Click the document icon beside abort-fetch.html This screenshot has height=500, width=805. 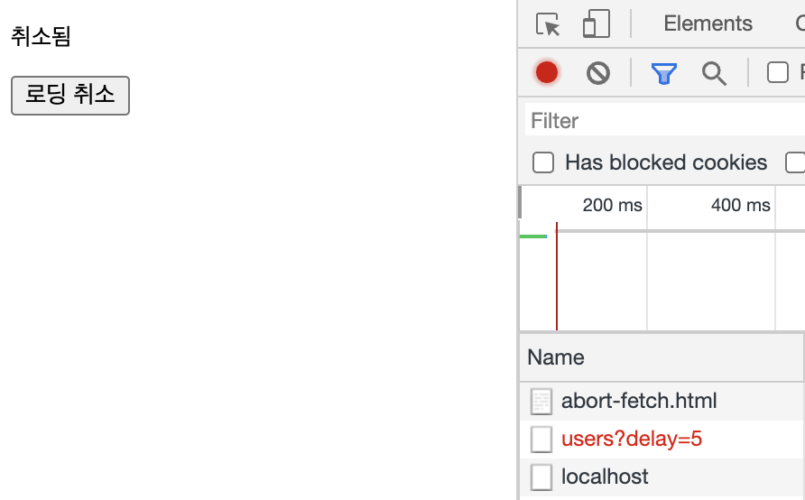(541, 402)
